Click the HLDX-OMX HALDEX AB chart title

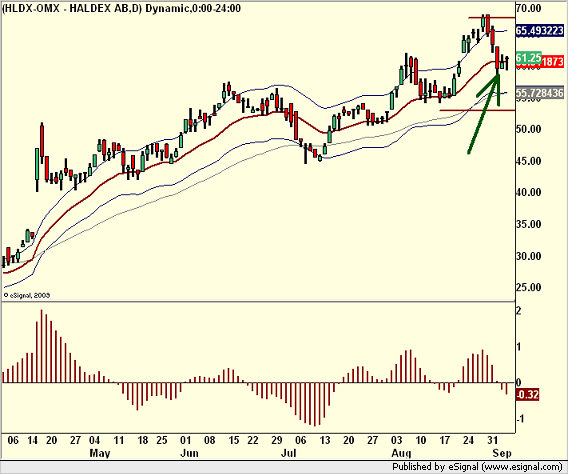tap(121, 8)
